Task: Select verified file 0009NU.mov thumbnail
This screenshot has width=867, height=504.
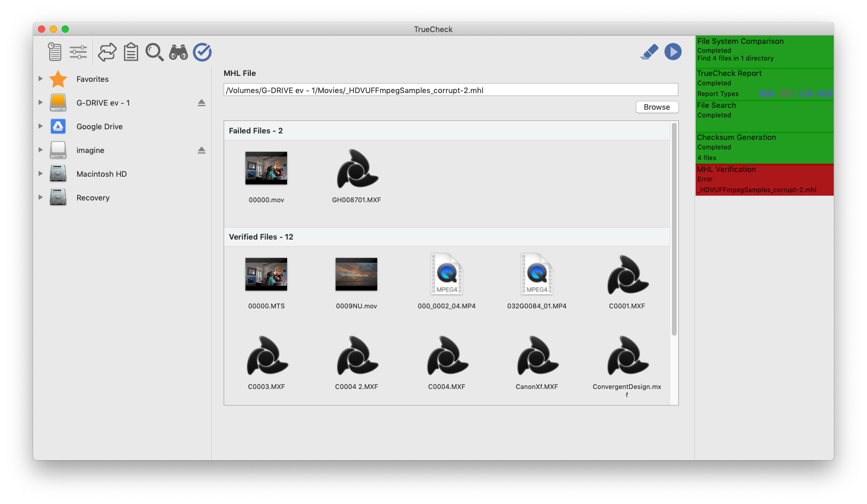Action: pyautogui.click(x=356, y=275)
